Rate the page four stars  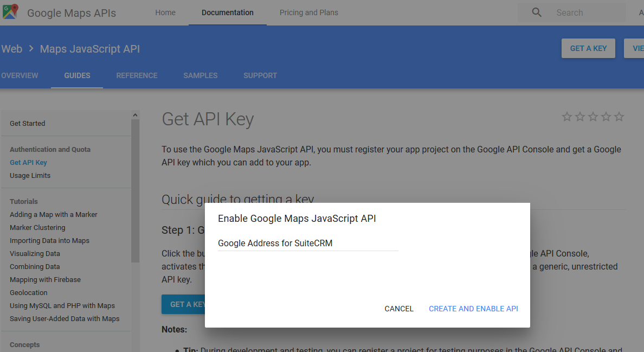(606, 117)
